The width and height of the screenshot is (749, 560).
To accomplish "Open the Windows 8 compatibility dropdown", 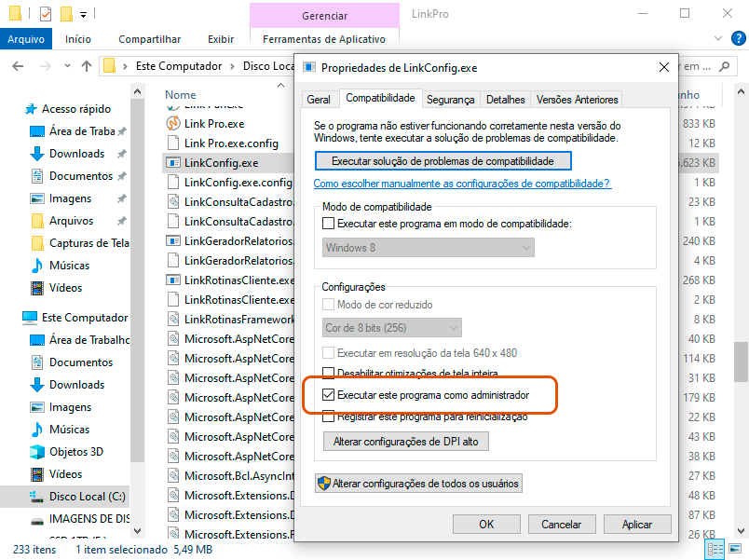I will [x=429, y=248].
